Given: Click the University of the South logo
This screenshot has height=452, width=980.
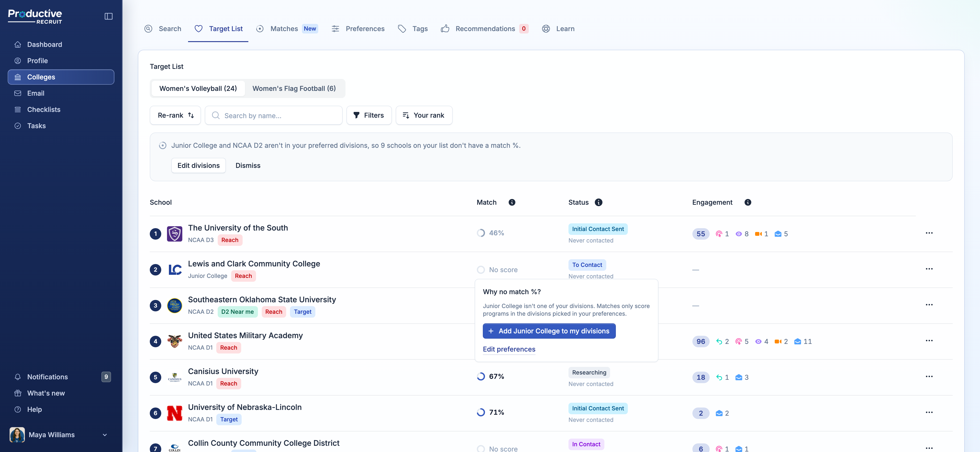Looking at the screenshot, I should [x=175, y=234].
